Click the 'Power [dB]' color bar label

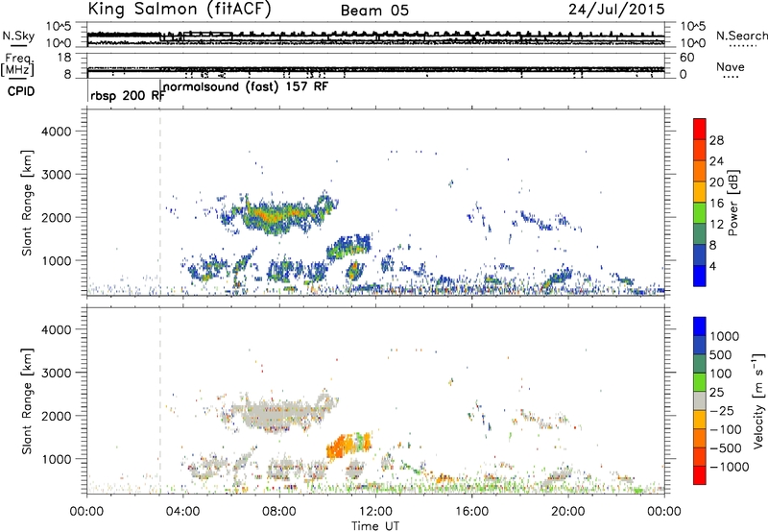733,203
